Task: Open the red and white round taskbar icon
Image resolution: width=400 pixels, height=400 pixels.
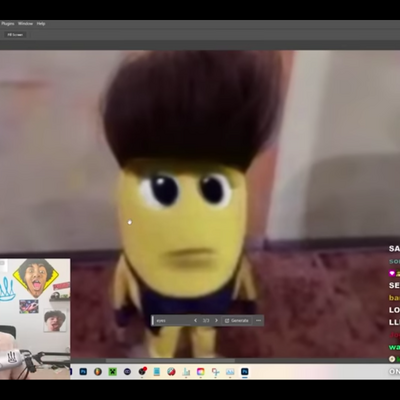Action: click(x=171, y=371)
